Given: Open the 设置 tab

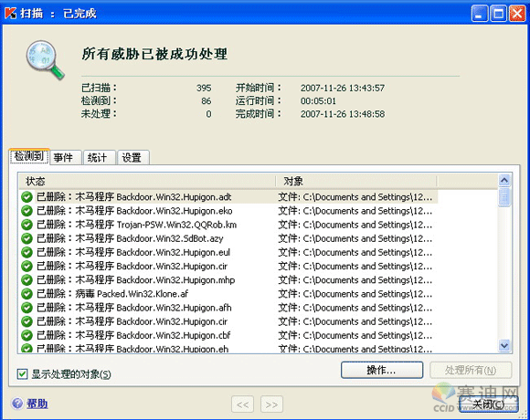Looking at the screenshot, I should 133,157.
